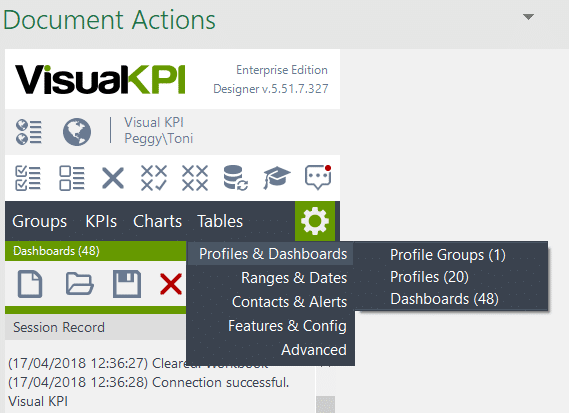Click the open folder icon
569x413 pixels.
click(79, 284)
